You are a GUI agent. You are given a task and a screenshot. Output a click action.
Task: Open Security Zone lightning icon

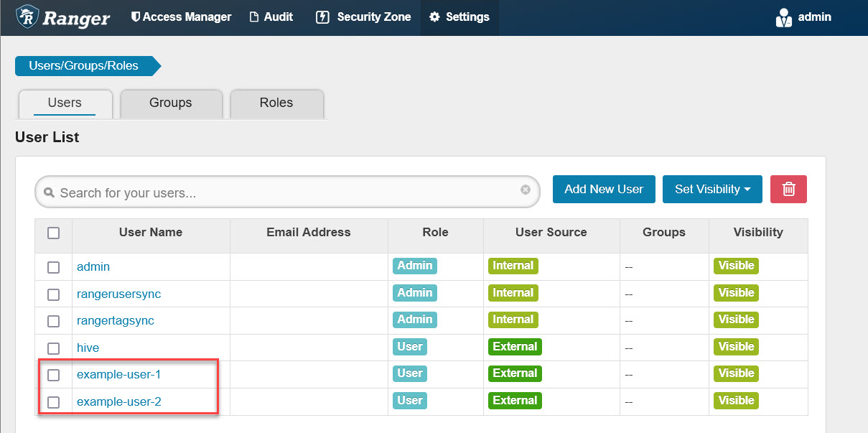coord(322,17)
